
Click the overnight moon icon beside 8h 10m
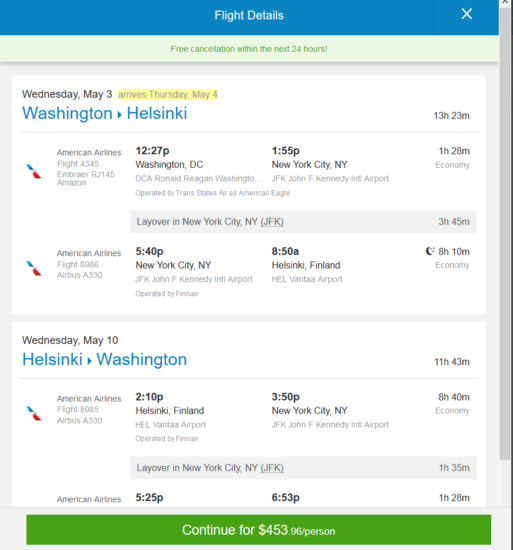(430, 251)
